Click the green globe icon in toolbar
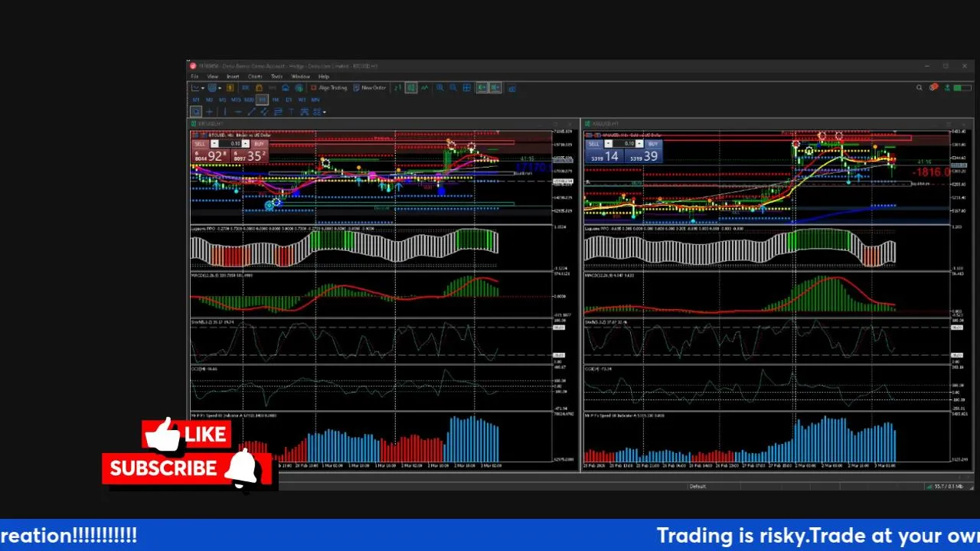The height and width of the screenshot is (551, 980). 299,88
